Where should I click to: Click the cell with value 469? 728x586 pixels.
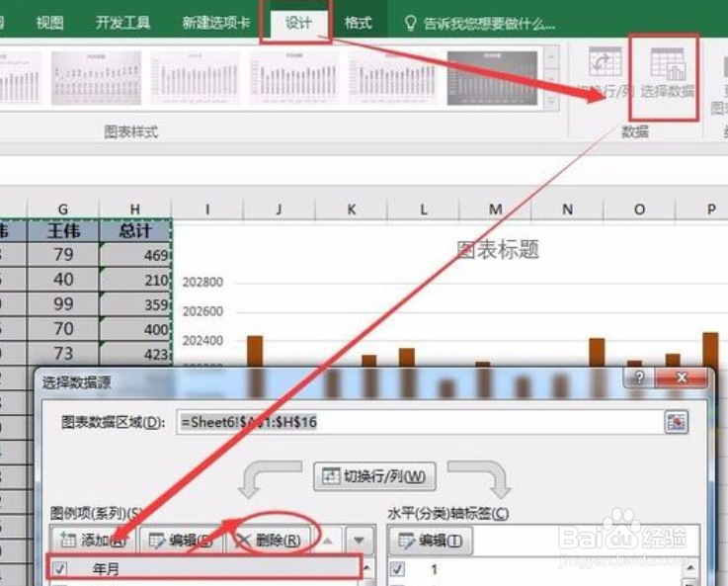[x=135, y=255]
